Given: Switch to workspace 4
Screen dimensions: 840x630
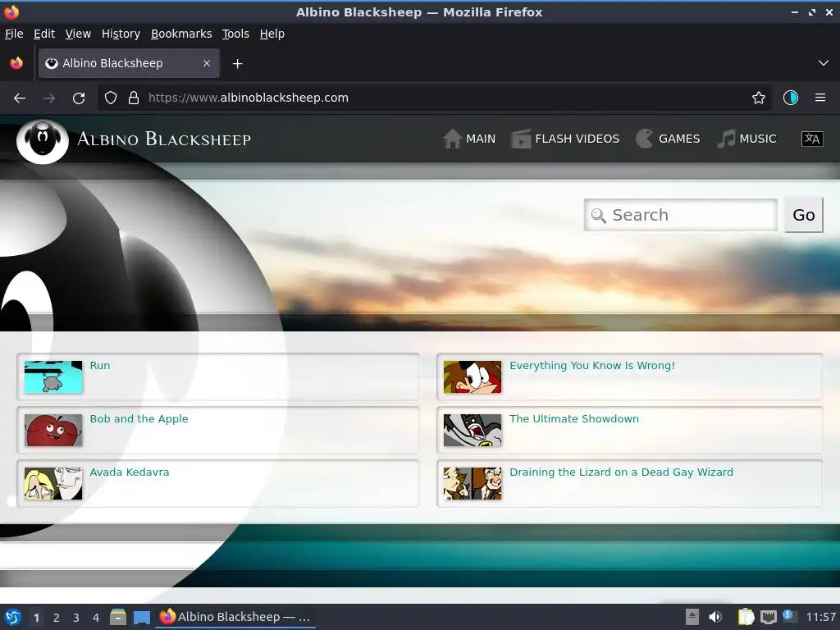Looking at the screenshot, I should [x=96, y=618].
